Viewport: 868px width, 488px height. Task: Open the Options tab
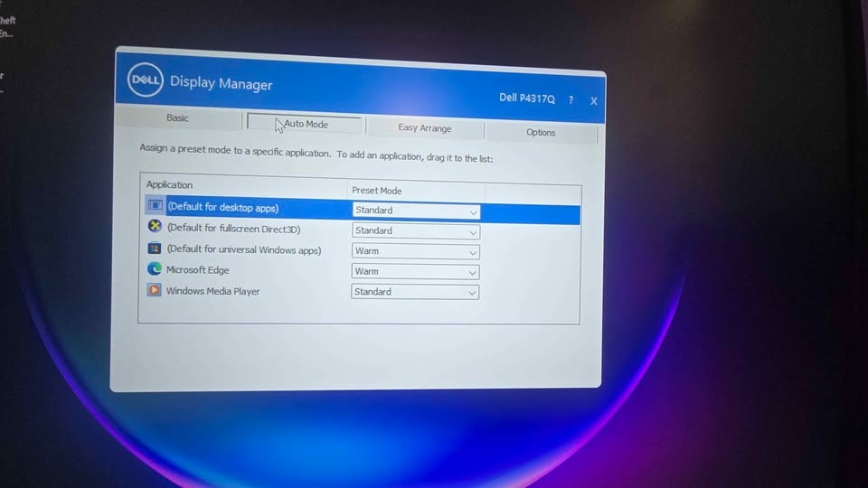pyautogui.click(x=541, y=132)
